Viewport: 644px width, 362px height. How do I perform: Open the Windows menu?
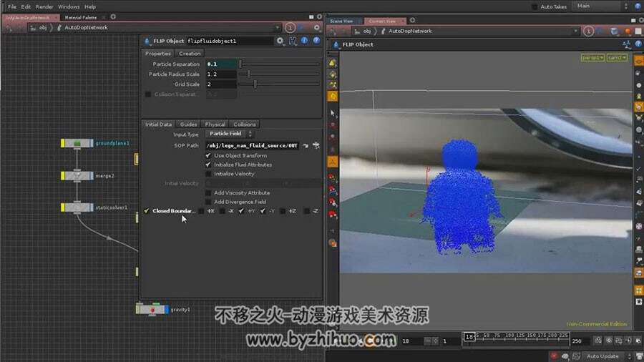69,6
